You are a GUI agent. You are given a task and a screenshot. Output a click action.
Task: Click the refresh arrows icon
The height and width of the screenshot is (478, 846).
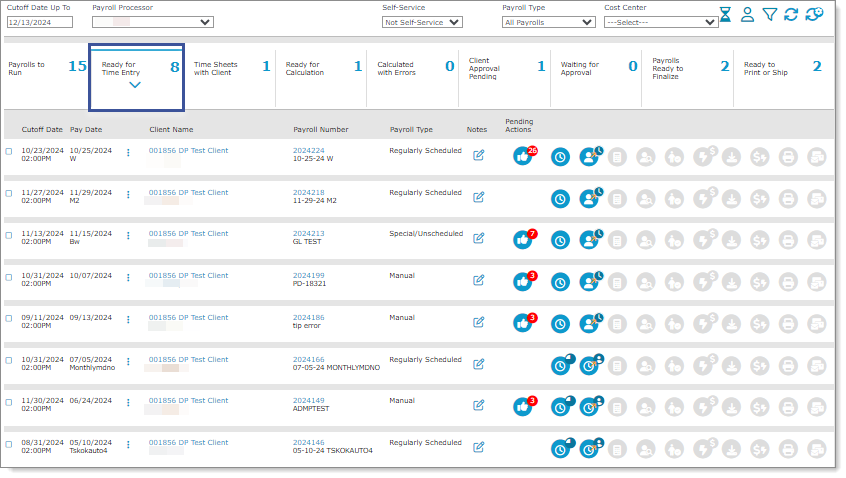tap(791, 15)
